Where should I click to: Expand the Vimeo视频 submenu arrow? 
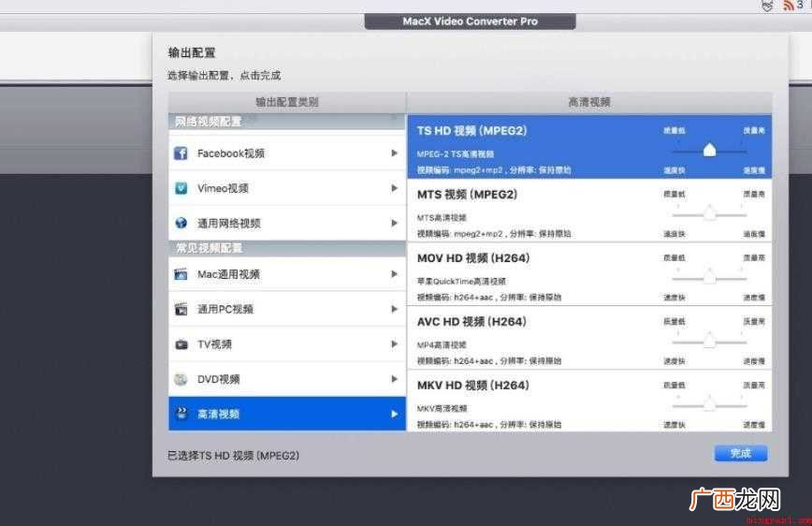coord(394,188)
